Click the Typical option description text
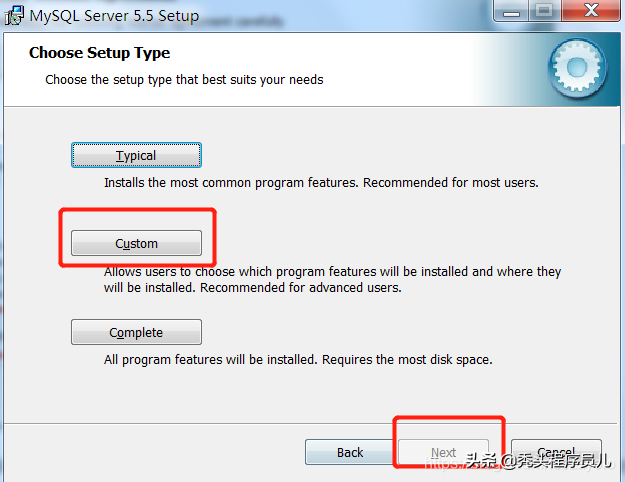 [x=321, y=183]
